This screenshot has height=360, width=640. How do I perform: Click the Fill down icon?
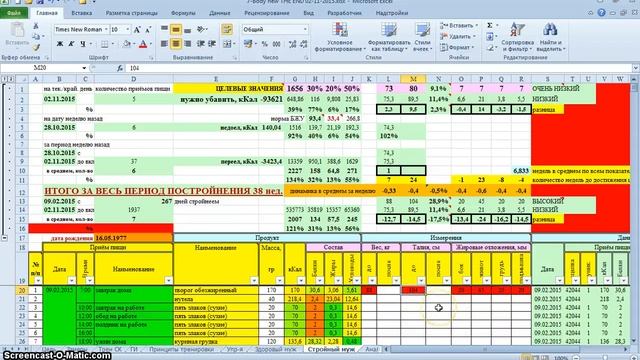[490, 37]
